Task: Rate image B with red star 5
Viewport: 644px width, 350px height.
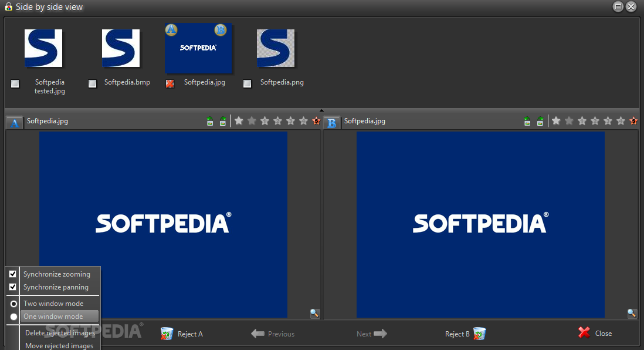Action: tap(633, 121)
